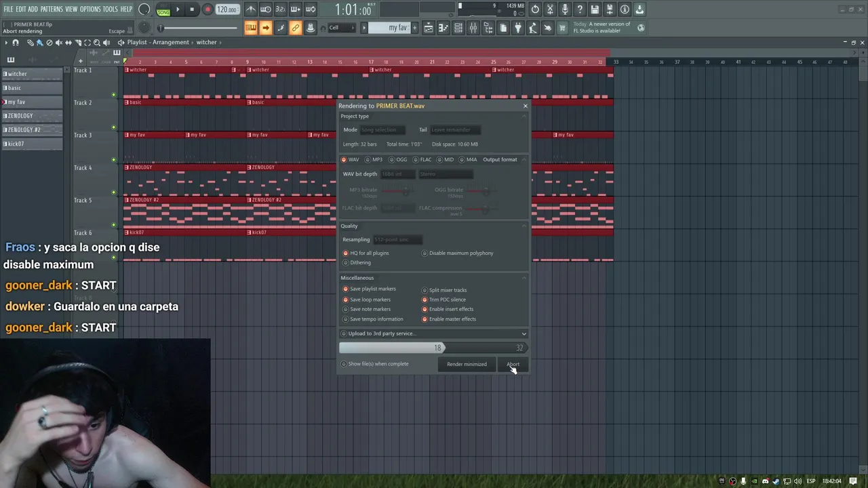
Task: Open the PATTERNS menu
Action: tap(52, 9)
